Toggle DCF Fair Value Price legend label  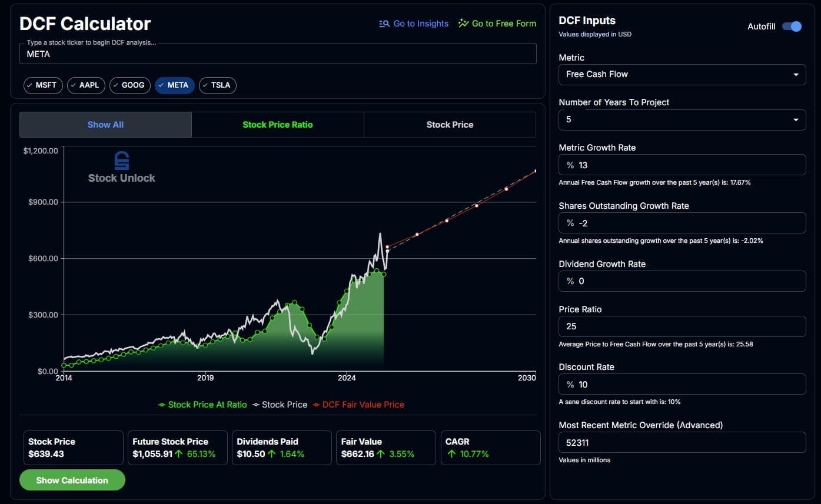click(363, 405)
